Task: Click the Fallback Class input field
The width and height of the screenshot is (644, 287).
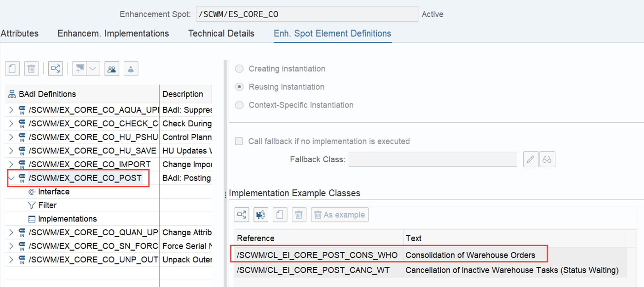Action: point(432,159)
